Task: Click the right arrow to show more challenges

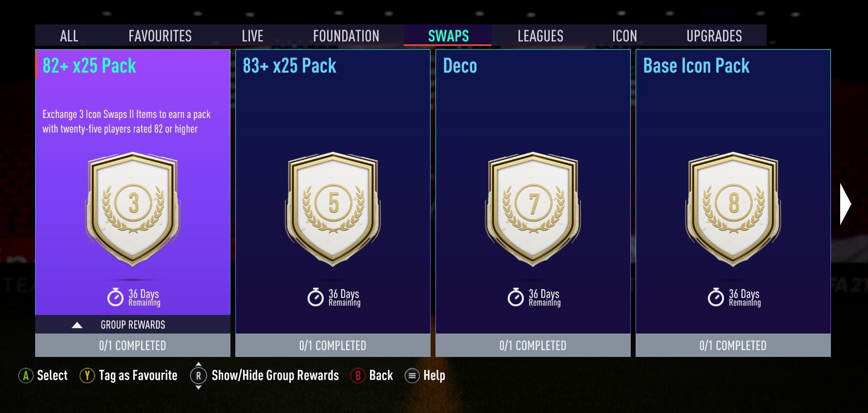Action: pyautogui.click(x=846, y=204)
